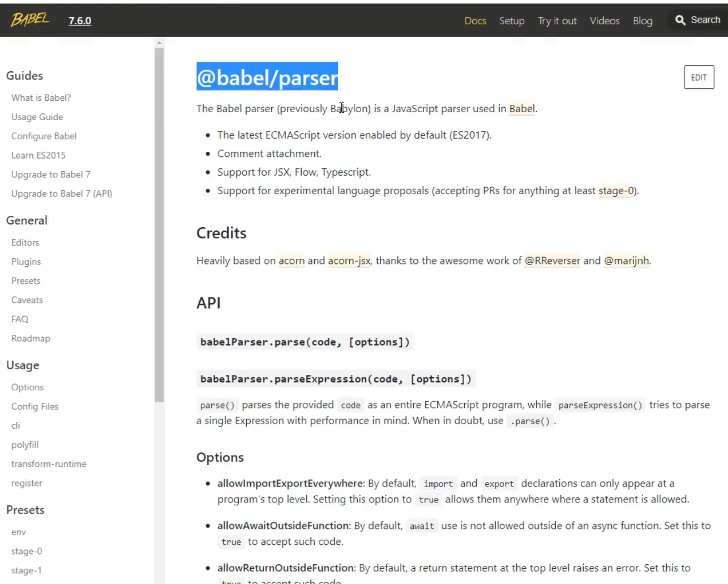
Task: Open the stage-0 preset in sidebar
Action: click(27, 551)
